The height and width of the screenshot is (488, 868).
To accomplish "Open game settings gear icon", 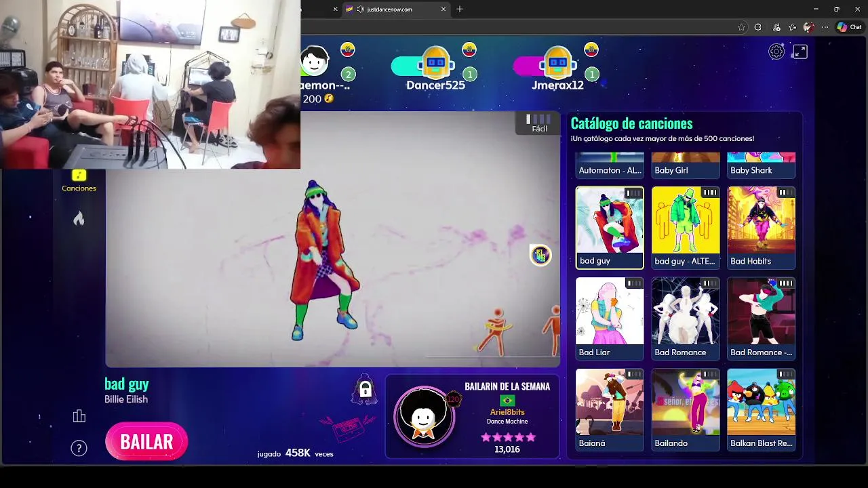I will 776,52.
